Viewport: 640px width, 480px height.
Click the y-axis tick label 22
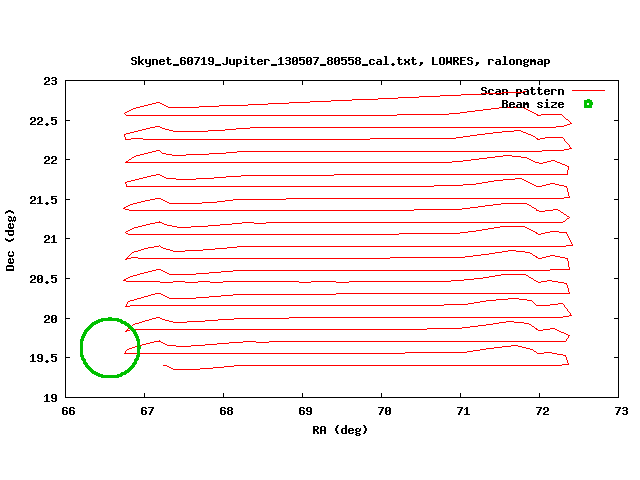[51, 160]
